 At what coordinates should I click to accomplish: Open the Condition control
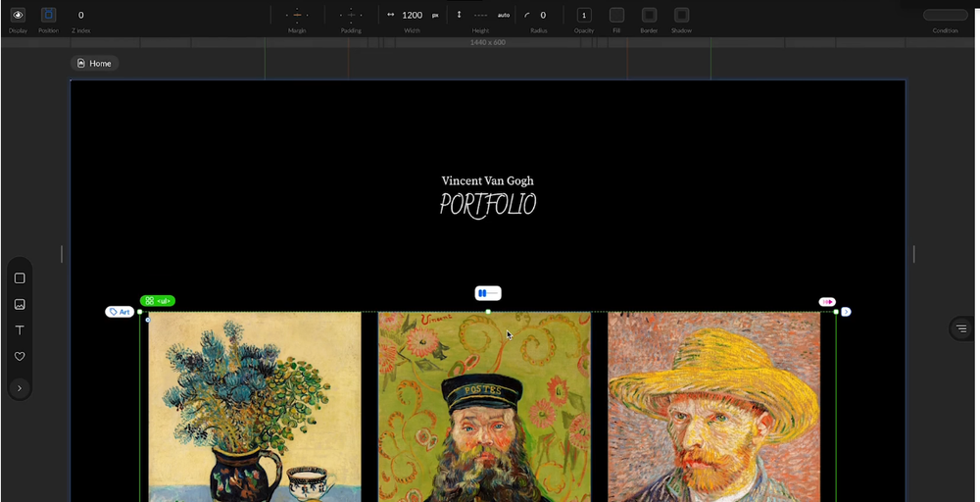(x=945, y=15)
